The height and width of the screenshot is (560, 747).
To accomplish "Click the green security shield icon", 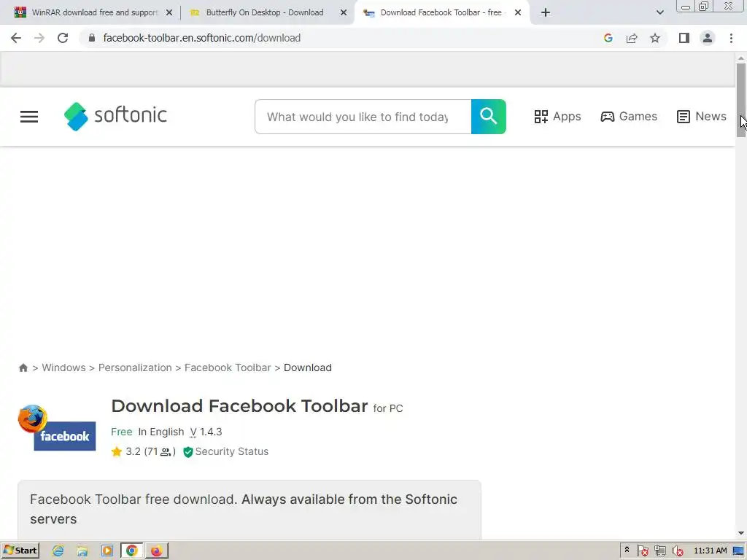I will coord(188,452).
